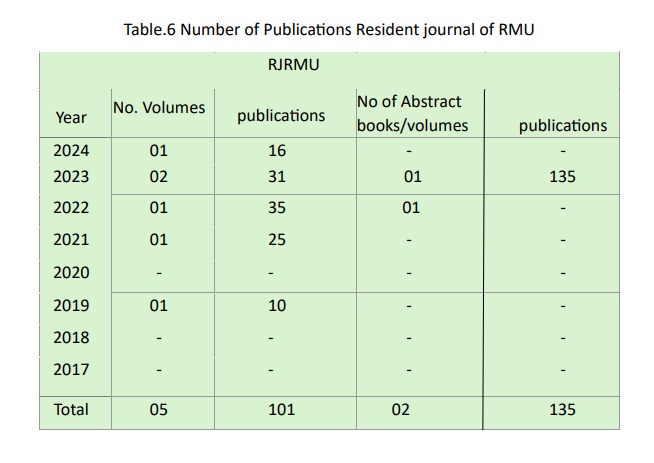Click the value 16 for 2024
This screenshot has height=463, width=654.
(277, 151)
